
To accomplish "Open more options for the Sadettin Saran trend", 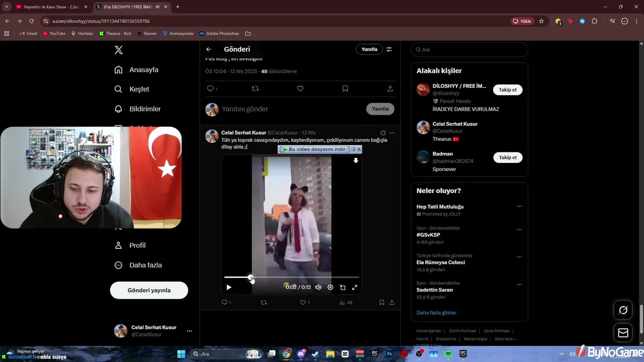I will pos(519,285).
